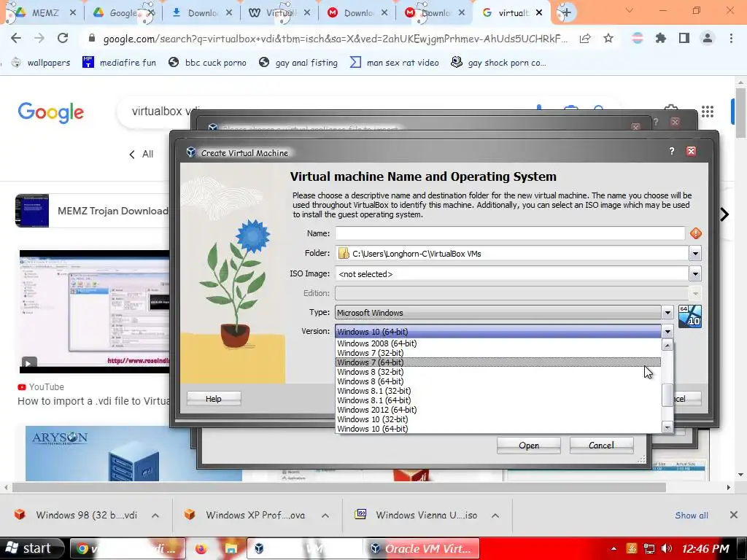Click the volume icon in the system tray
Viewport: 747px width, 560px height.
tap(667, 548)
